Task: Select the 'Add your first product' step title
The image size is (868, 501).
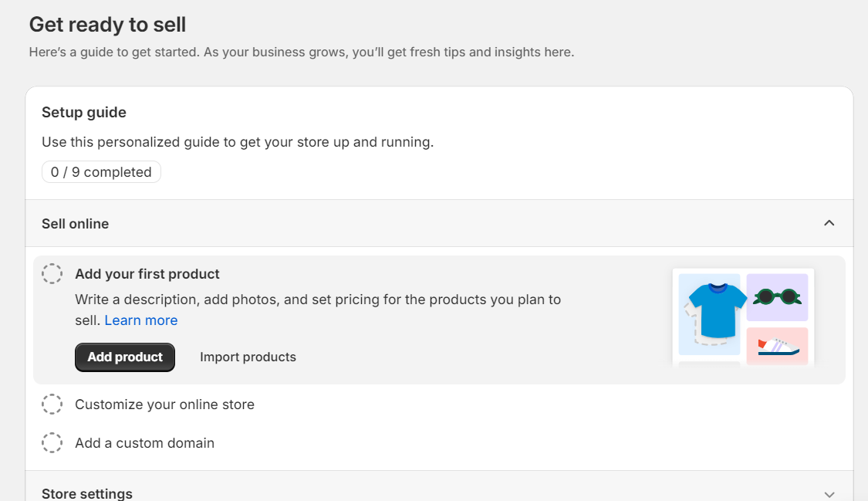Action: (x=147, y=274)
